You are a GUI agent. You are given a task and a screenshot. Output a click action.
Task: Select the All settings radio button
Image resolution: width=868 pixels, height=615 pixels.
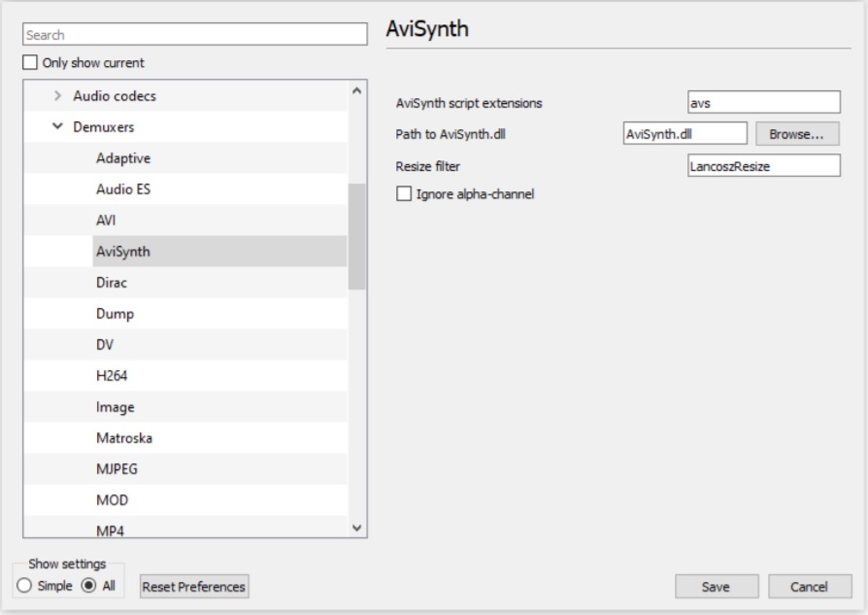pos(88,585)
